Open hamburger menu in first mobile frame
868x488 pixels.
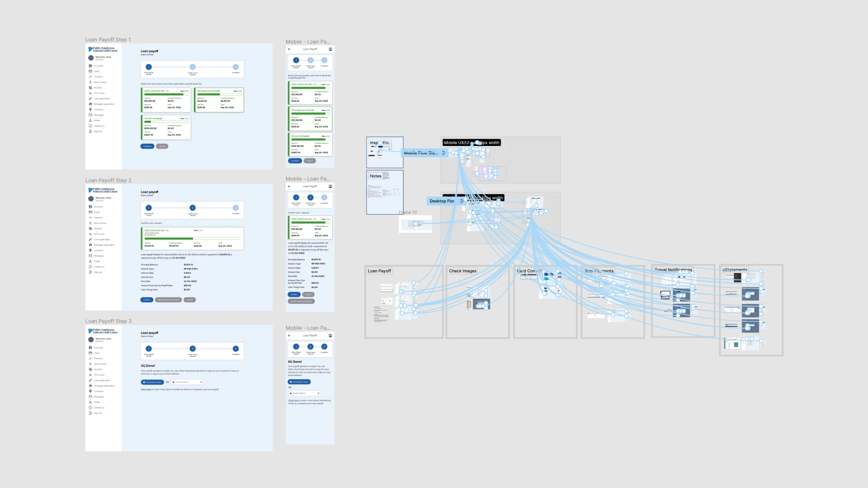(289, 49)
